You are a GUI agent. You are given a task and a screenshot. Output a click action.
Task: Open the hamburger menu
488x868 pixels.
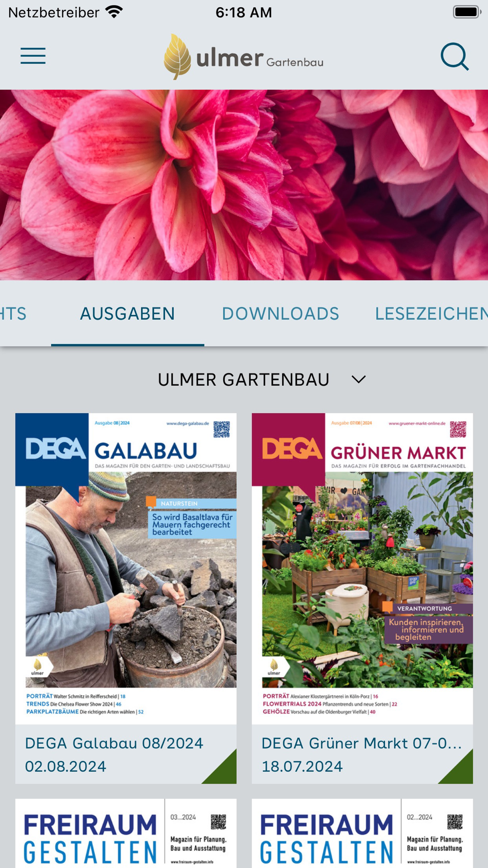[33, 56]
